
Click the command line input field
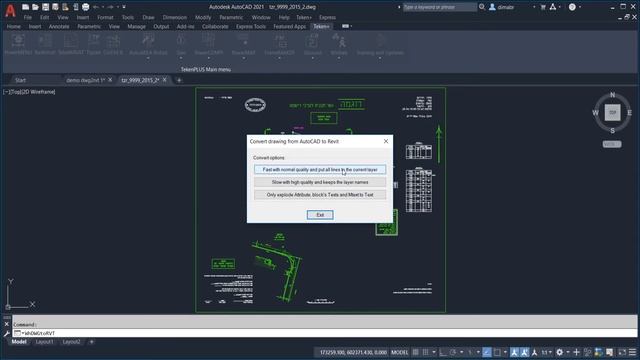[324, 333]
